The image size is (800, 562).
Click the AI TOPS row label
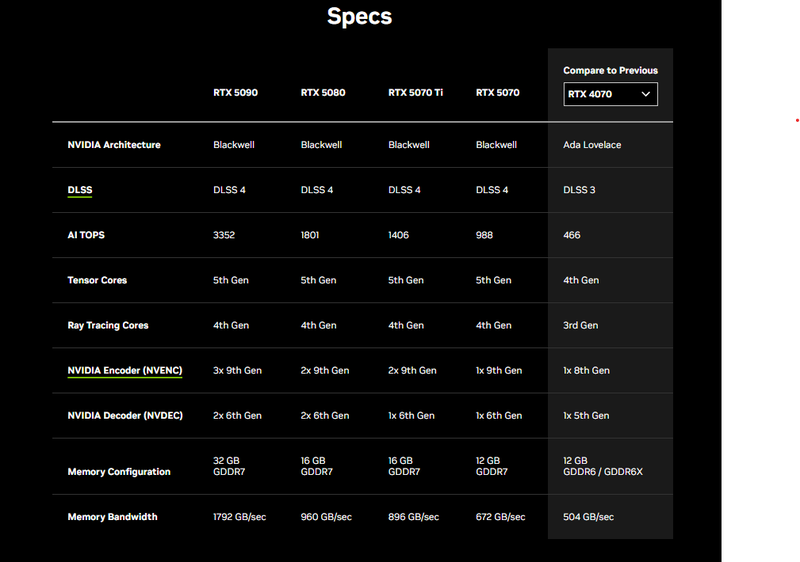[86, 235]
